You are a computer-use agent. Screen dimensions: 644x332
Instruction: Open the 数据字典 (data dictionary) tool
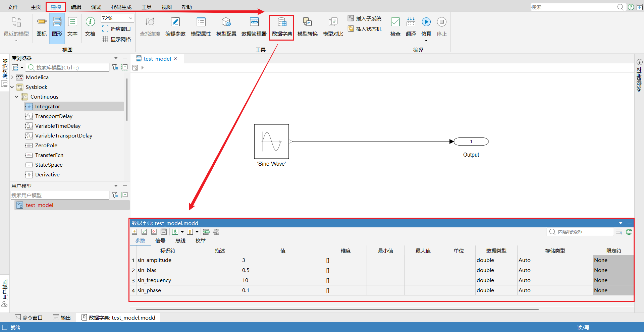pyautogui.click(x=282, y=27)
